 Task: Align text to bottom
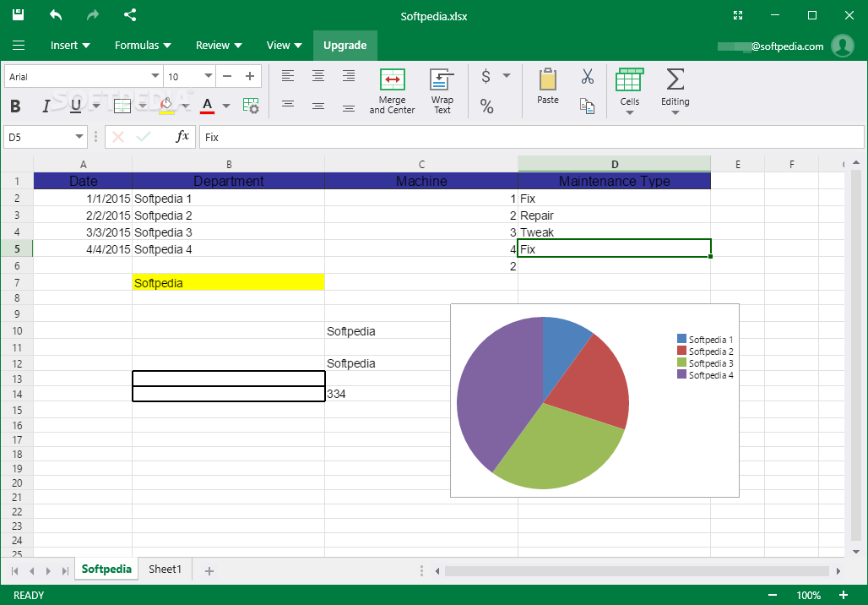click(349, 108)
